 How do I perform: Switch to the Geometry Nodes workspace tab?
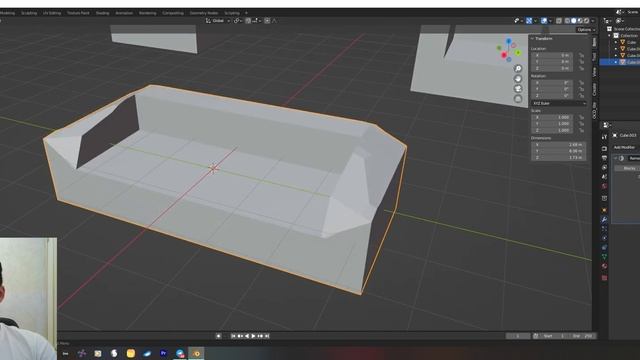(204, 13)
